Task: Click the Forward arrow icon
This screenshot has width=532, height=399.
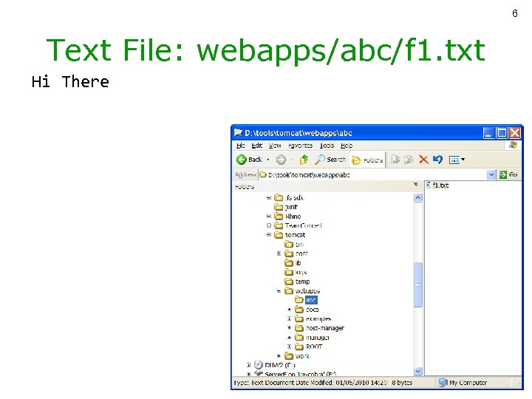Action: tap(281, 160)
